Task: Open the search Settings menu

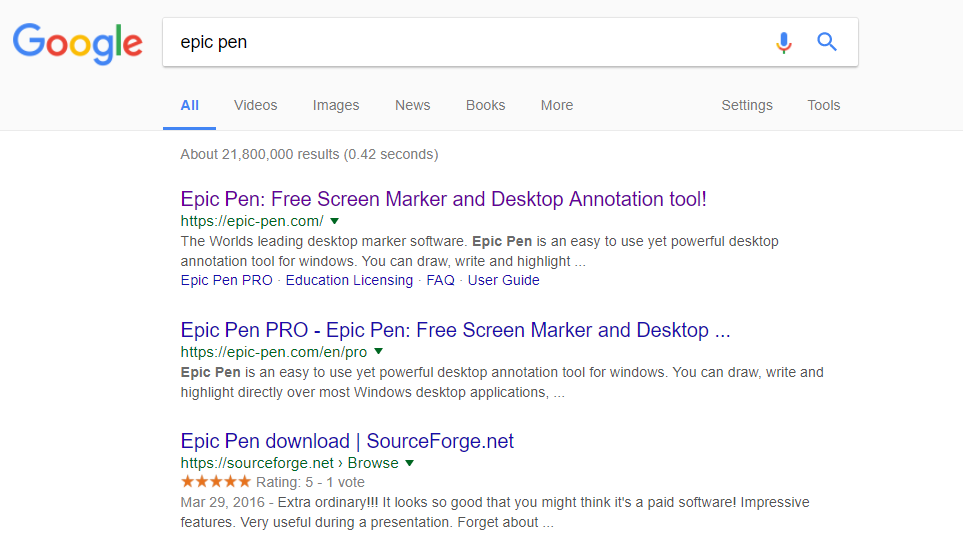Action: (747, 105)
